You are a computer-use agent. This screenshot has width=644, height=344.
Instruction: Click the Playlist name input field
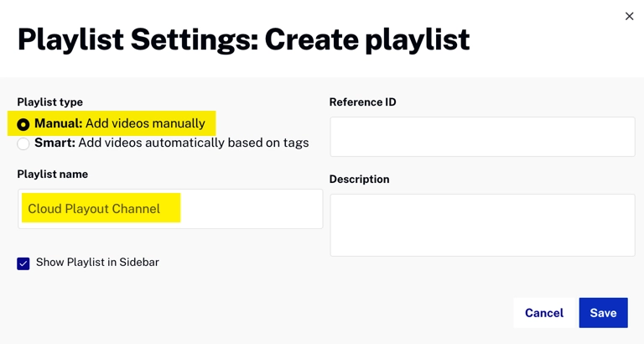(x=170, y=209)
